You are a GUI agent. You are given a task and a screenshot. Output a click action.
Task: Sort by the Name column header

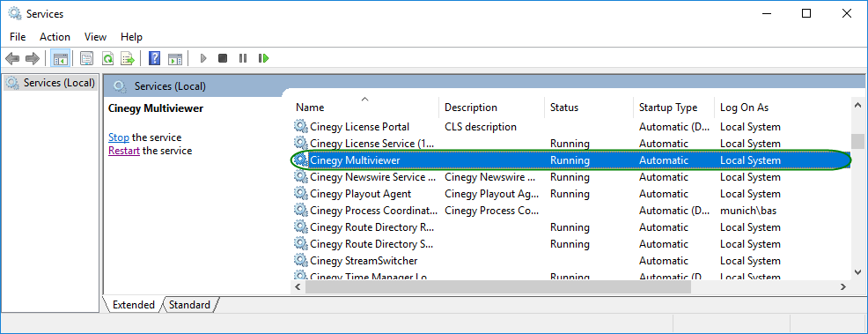click(x=364, y=107)
